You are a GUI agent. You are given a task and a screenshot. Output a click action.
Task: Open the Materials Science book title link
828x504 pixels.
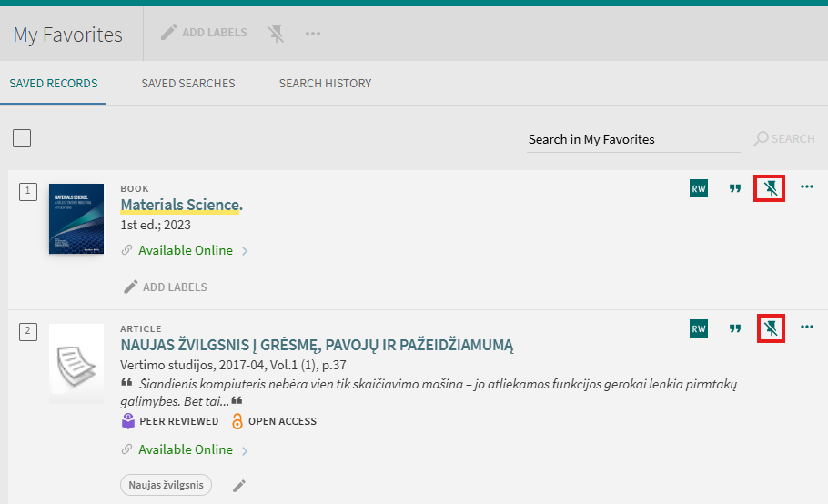tap(180, 206)
